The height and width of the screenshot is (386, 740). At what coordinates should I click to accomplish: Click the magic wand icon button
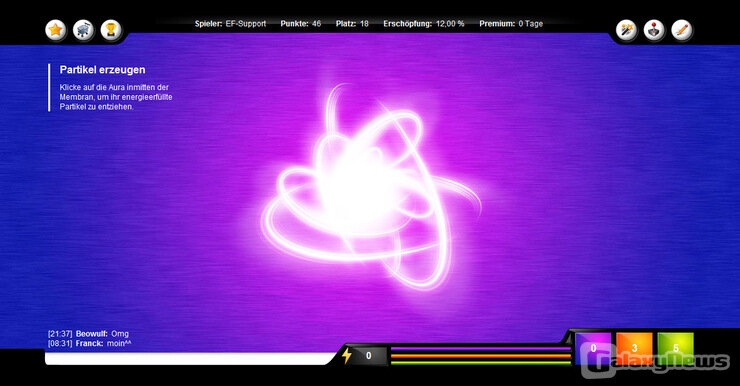[x=627, y=30]
